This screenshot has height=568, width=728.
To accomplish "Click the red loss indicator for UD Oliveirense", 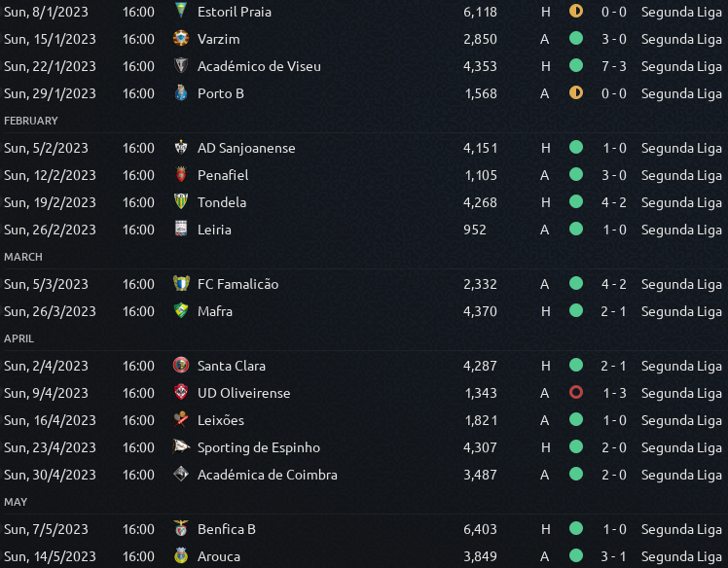I will click(576, 393).
